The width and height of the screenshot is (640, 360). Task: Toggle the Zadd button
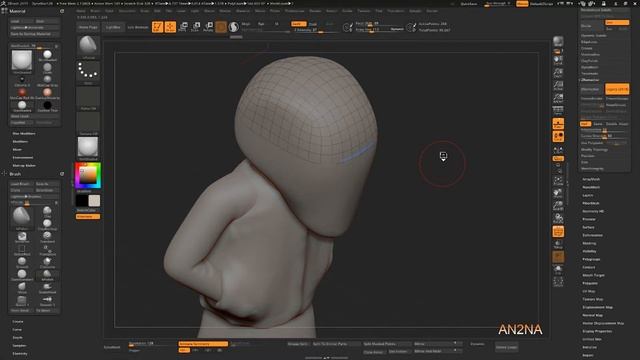pyautogui.click(x=299, y=24)
